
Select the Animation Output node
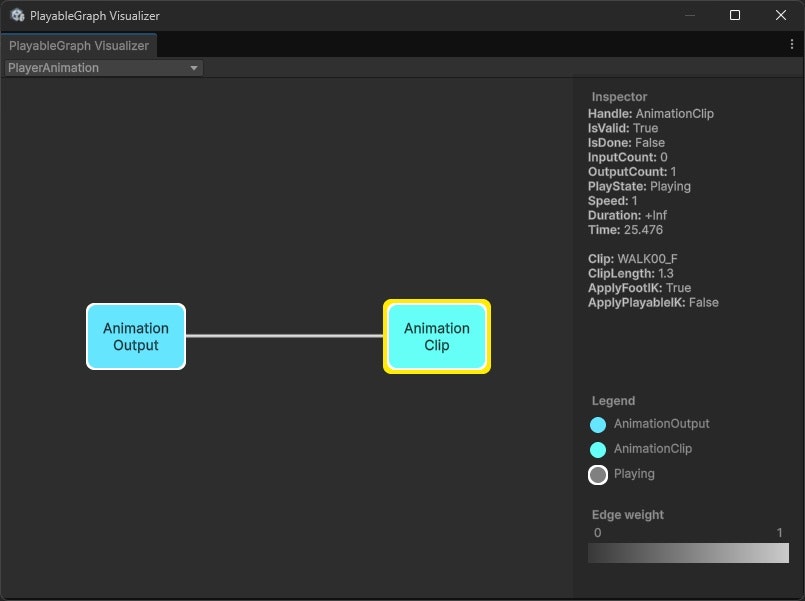tap(135, 337)
